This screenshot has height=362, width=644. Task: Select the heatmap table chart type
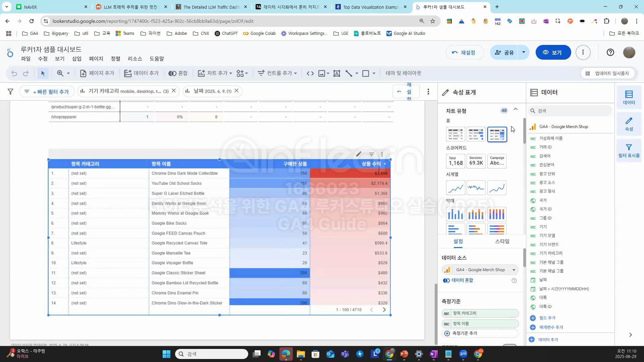[497, 134]
